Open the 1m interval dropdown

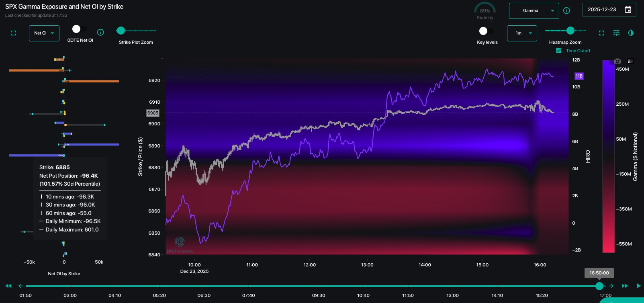tap(521, 33)
